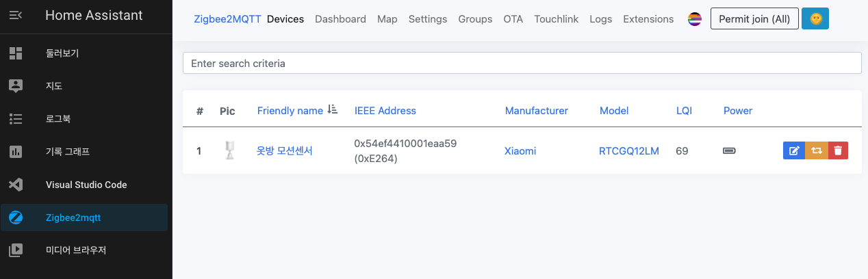Open the Logs tab
Image resolution: width=868 pixels, height=279 pixels.
601,19
